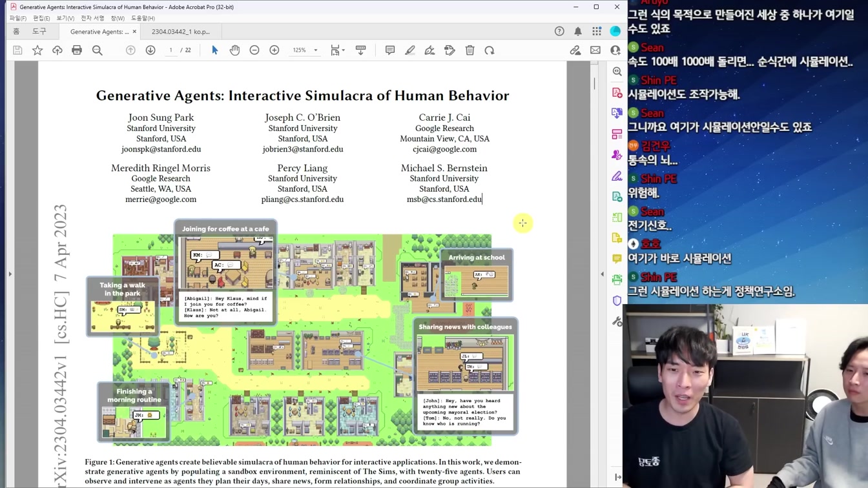Add bookmark with the star icon

click(37, 50)
